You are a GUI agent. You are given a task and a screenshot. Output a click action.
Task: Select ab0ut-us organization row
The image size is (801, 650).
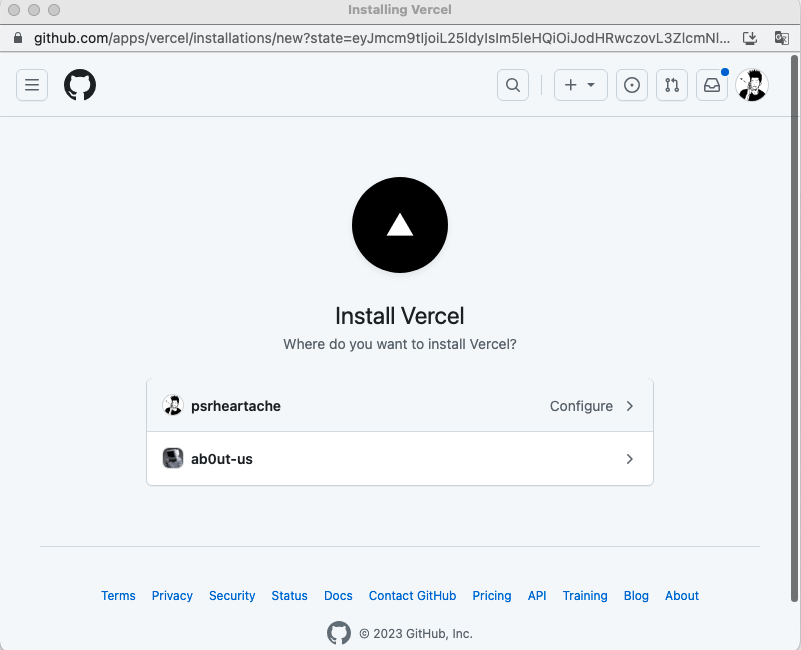(400, 459)
